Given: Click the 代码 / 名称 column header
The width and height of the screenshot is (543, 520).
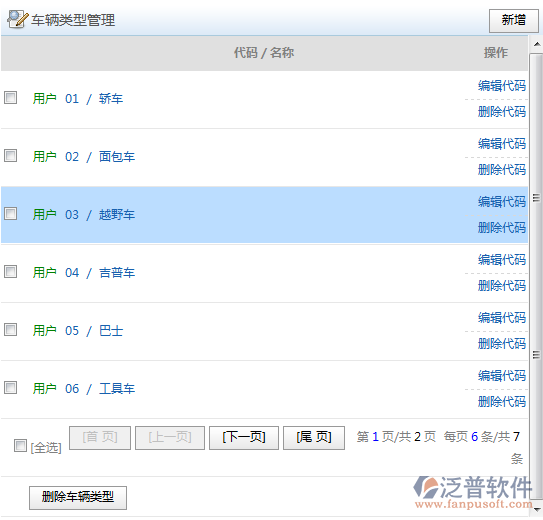Looking at the screenshot, I should point(264,53).
